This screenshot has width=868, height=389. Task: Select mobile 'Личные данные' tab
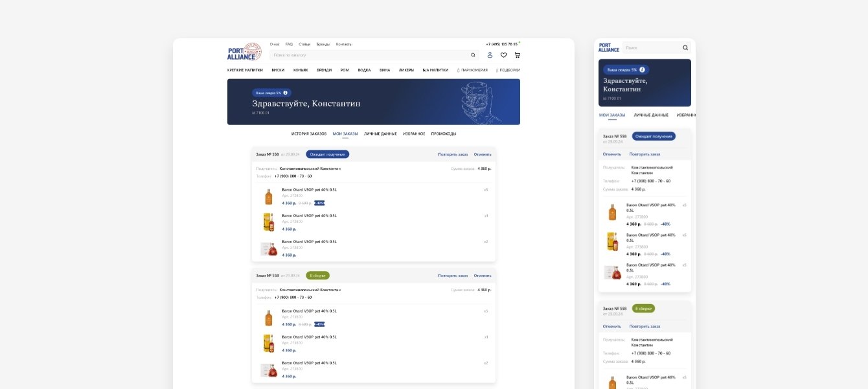pos(651,115)
